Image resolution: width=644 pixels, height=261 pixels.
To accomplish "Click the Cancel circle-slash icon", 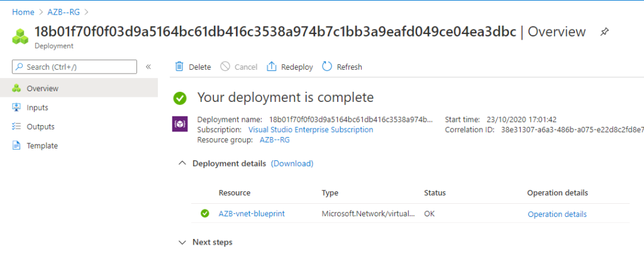I will [x=225, y=67].
